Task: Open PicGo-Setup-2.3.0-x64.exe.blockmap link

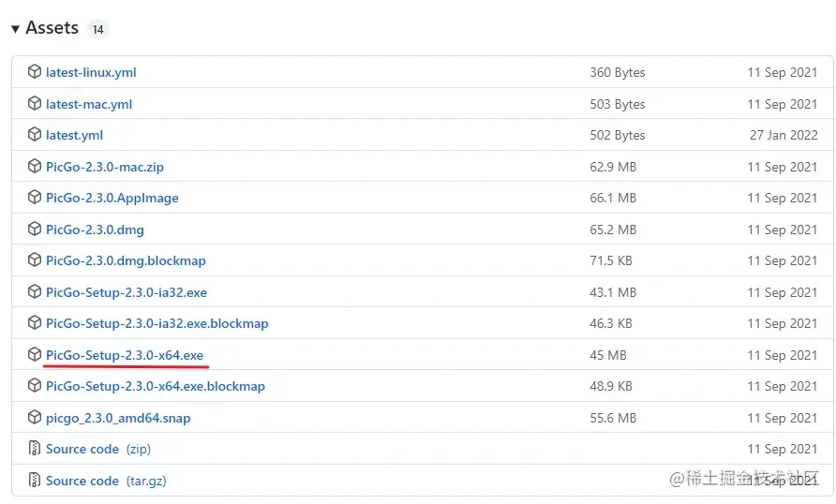Action: tap(156, 386)
